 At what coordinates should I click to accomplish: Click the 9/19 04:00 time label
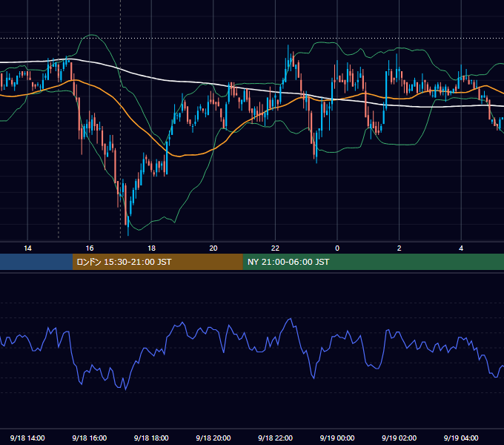461,438
